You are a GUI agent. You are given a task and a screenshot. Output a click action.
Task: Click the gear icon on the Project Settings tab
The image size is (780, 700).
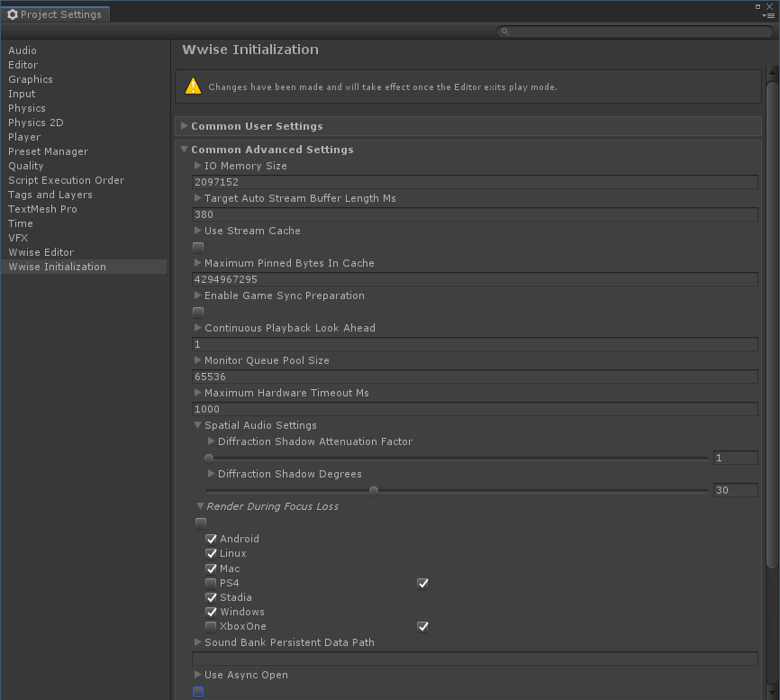[x=13, y=14]
